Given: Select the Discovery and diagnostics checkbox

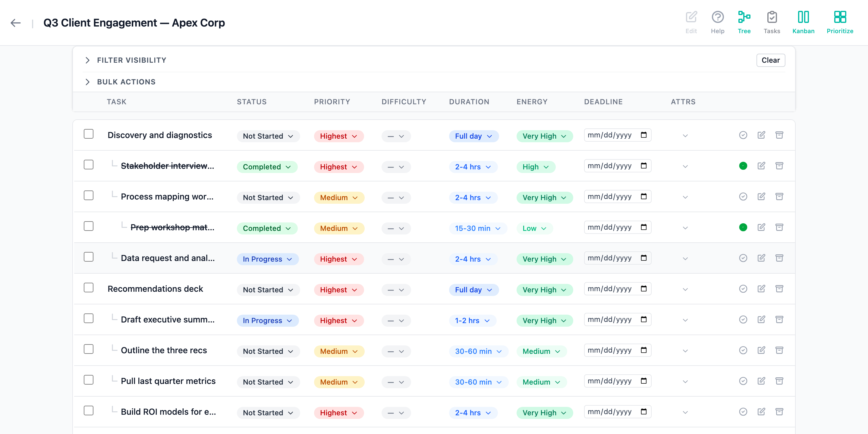Looking at the screenshot, I should (89, 134).
